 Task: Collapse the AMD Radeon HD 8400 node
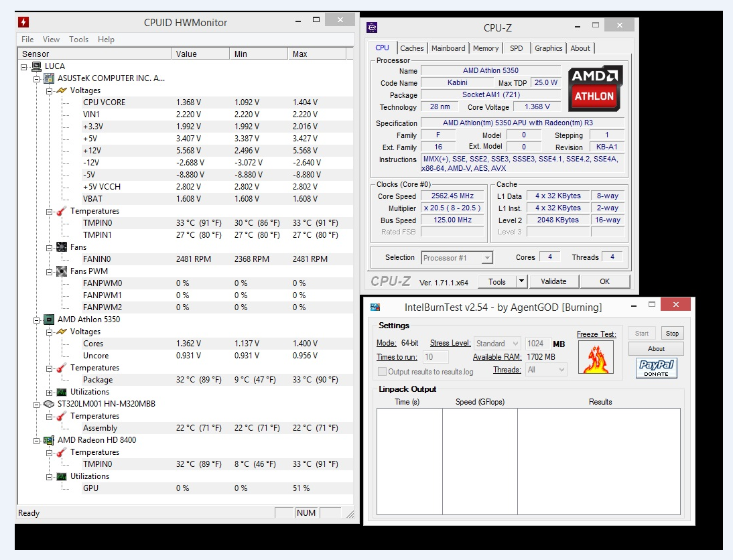[x=36, y=441]
